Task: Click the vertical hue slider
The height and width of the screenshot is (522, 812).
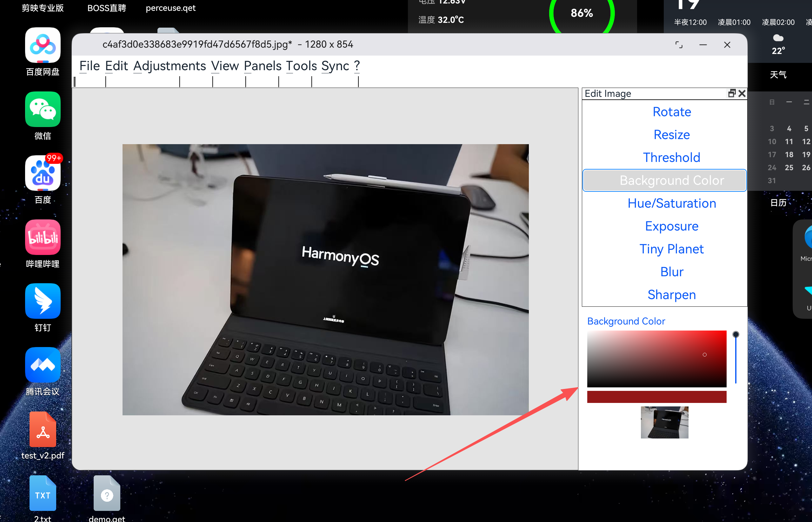Action: 736,358
